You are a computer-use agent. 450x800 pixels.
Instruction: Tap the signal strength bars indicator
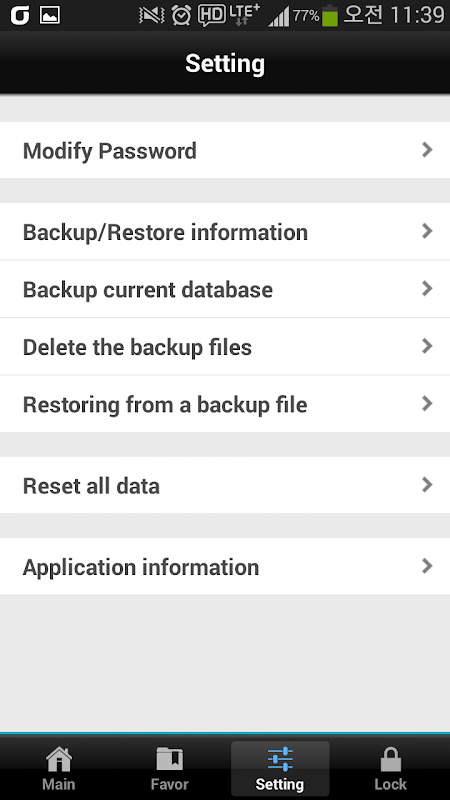tap(279, 16)
